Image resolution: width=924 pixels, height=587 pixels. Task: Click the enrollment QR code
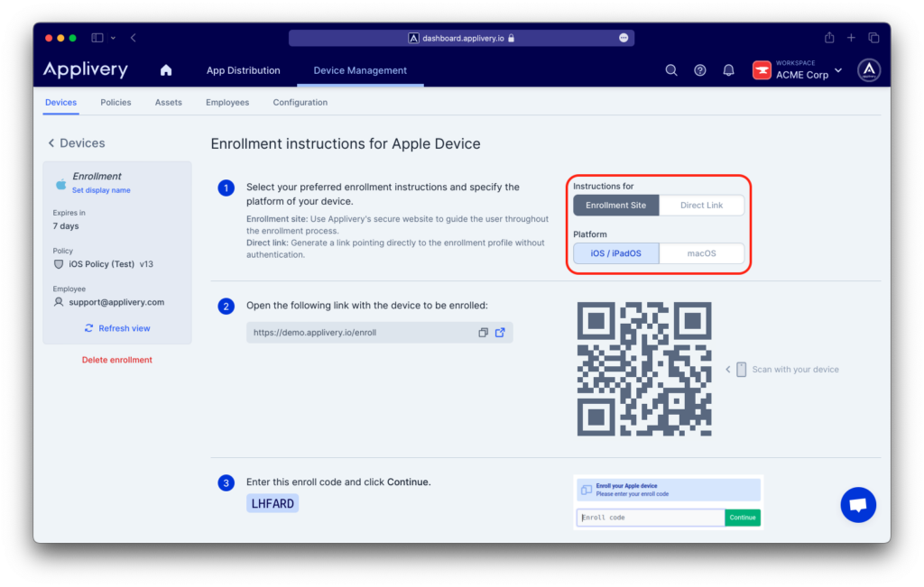pyautogui.click(x=644, y=369)
